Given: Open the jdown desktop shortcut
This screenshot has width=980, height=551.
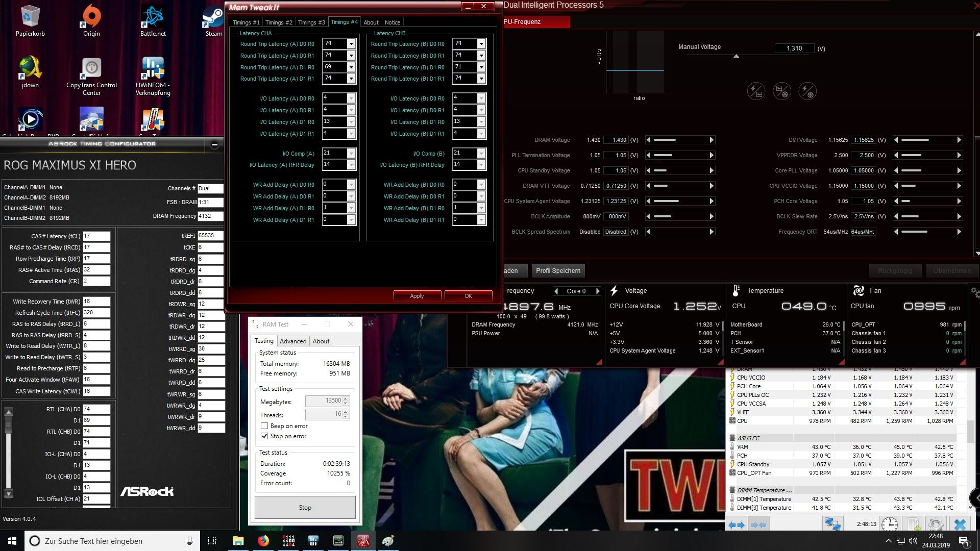Looking at the screenshot, I should 30,72.
